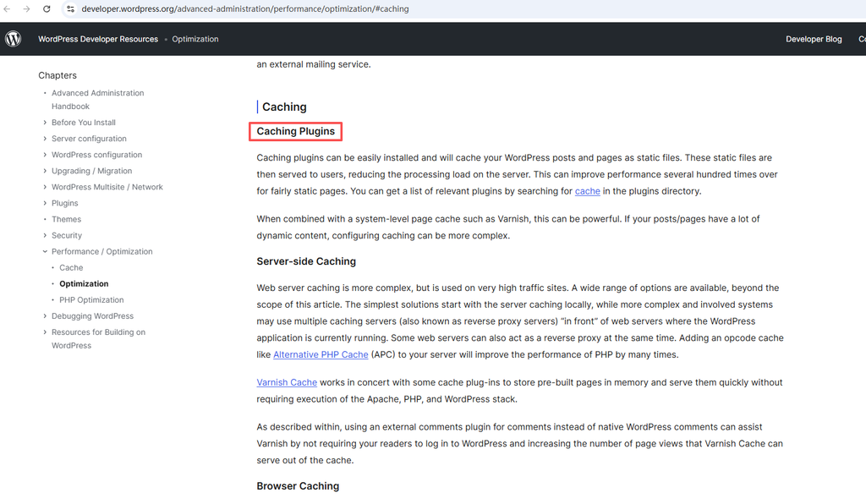Screen dimensions: 866x504
Task: Expand the Upgrading / Migration chapter
Action: [45, 171]
